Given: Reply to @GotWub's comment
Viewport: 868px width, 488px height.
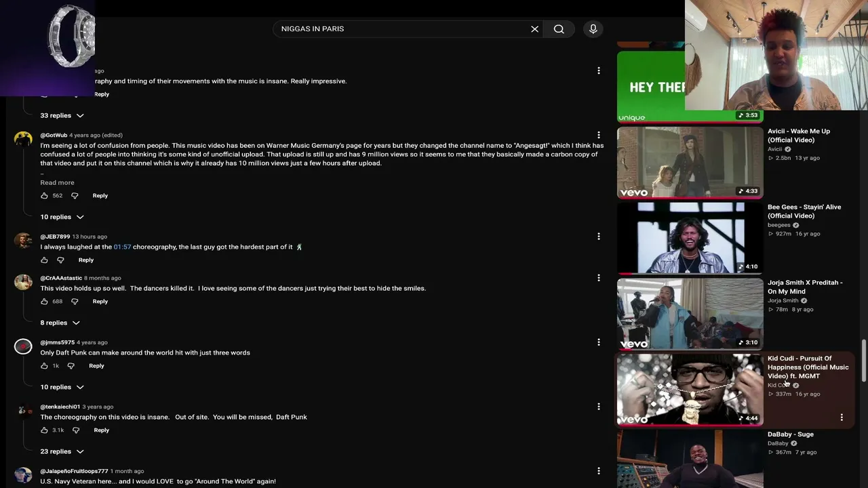Looking at the screenshot, I should (100, 196).
